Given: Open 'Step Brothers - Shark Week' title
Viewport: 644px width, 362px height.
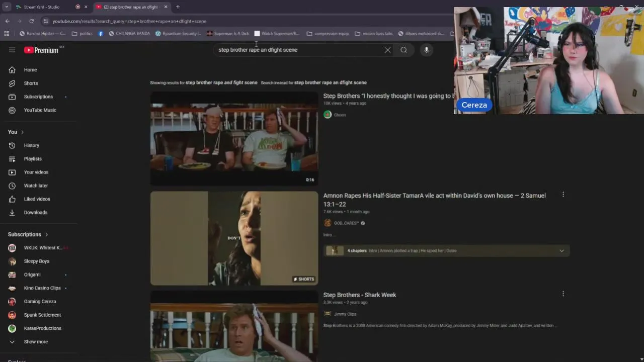Looking at the screenshot, I should point(359,295).
